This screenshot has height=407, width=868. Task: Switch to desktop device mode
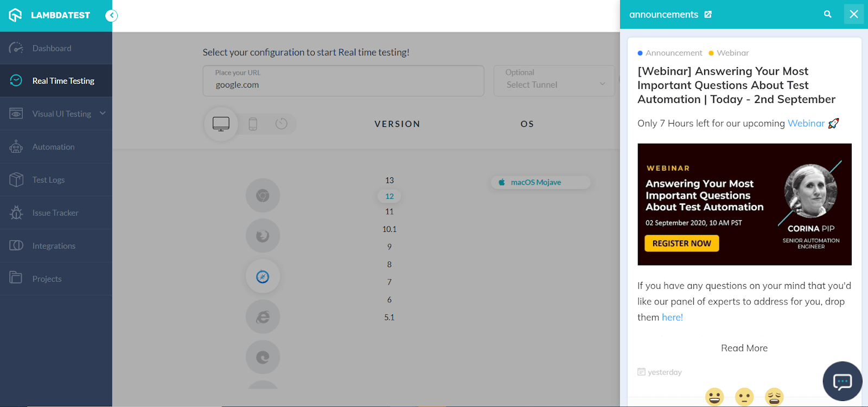coord(221,124)
